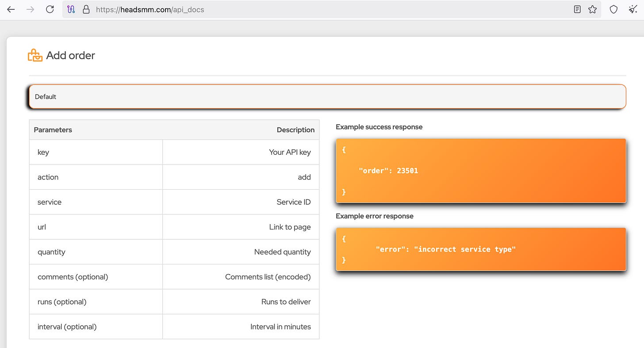The image size is (644, 348).
Task: Click the example error response code block
Action: tap(481, 249)
